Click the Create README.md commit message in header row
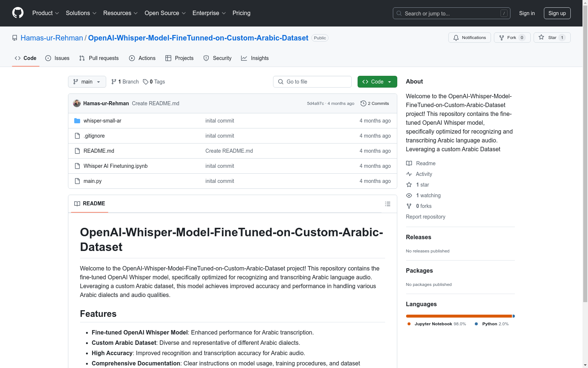 click(155, 103)
